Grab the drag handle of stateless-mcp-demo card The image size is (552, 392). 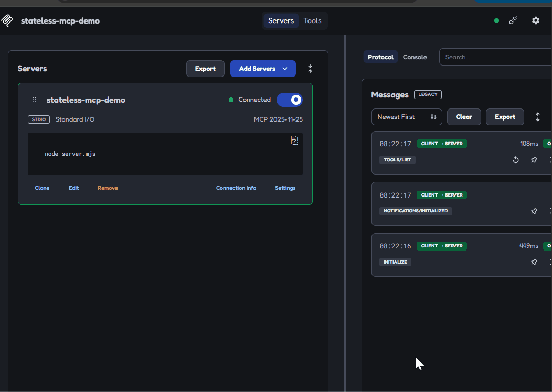[x=34, y=100]
